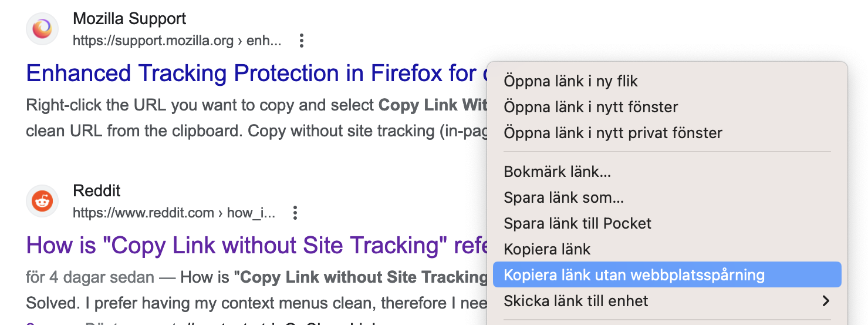Click the 'Reddit' site name label
This screenshot has height=325, width=868.
click(96, 191)
